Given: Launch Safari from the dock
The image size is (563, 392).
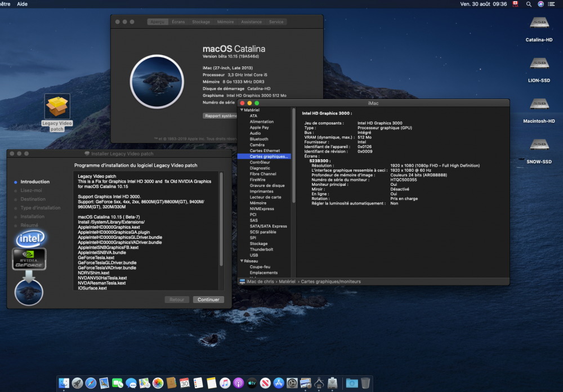Looking at the screenshot, I should click(x=91, y=383).
